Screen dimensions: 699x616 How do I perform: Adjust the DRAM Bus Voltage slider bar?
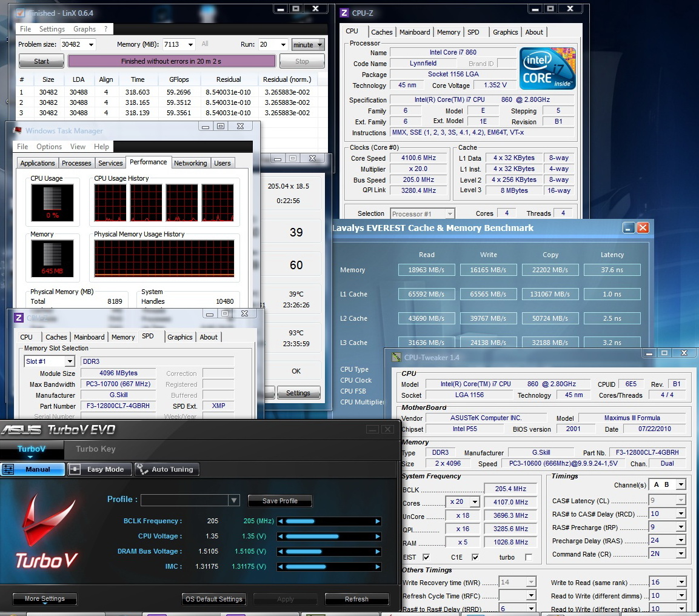pos(329,551)
